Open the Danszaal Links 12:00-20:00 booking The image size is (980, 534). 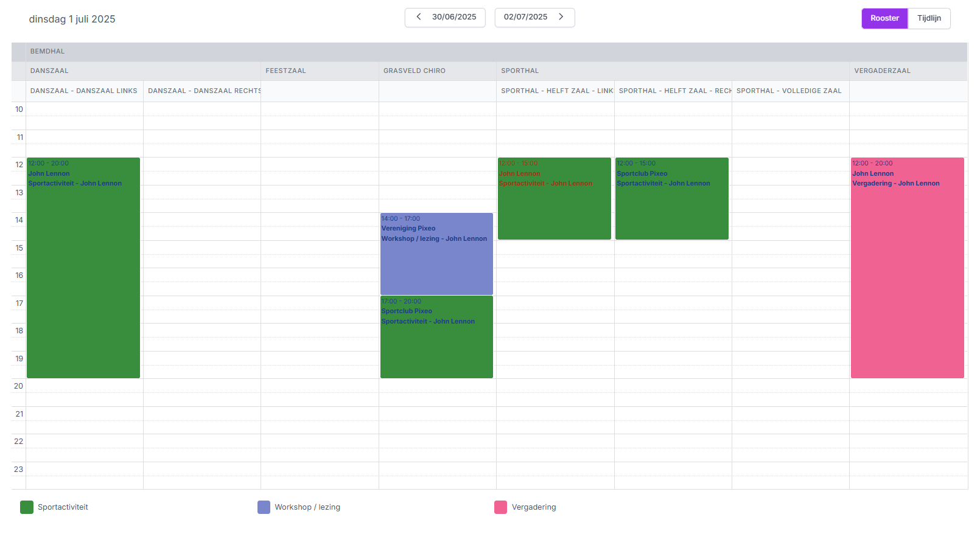tap(83, 268)
